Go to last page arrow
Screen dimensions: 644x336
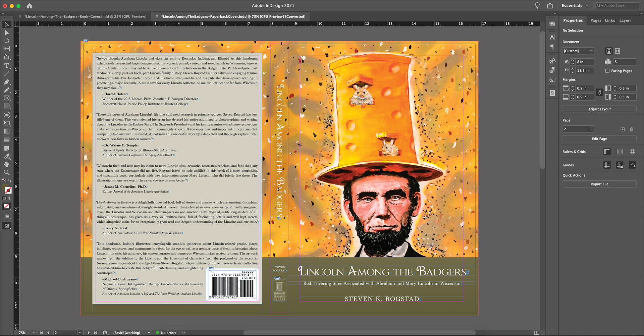pyautogui.click(x=96, y=333)
